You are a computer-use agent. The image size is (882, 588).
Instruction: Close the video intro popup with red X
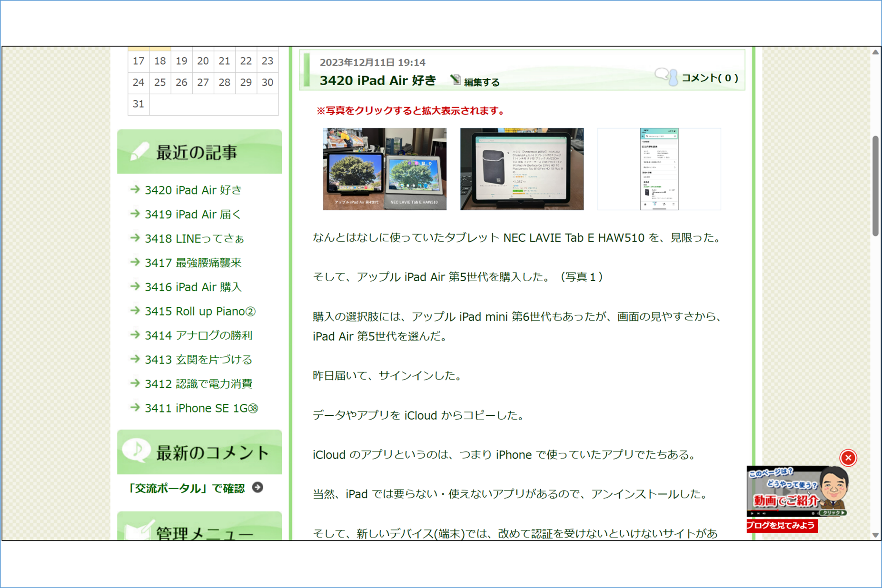[848, 458]
